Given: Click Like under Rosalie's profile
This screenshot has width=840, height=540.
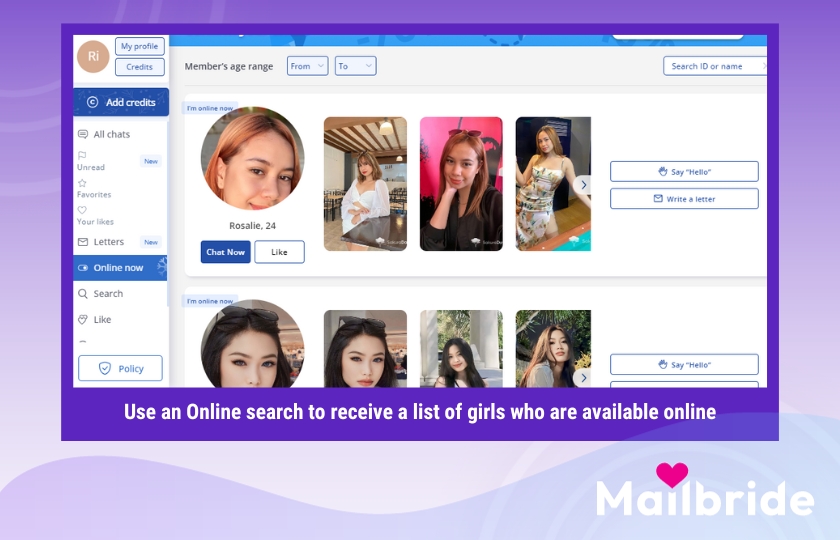Looking at the screenshot, I should click(279, 252).
